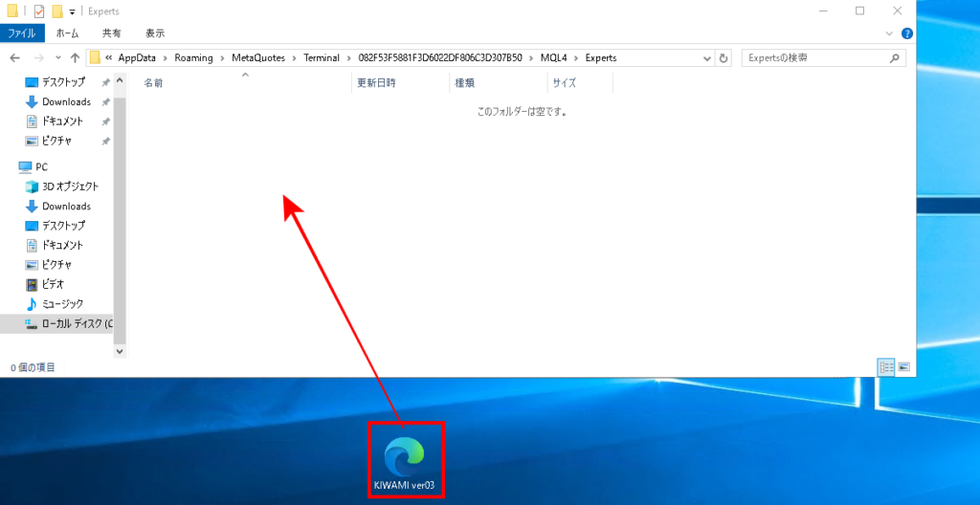Select ドキュメント under PC
Image resolution: width=980 pixels, height=505 pixels.
(x=61, y=245)
